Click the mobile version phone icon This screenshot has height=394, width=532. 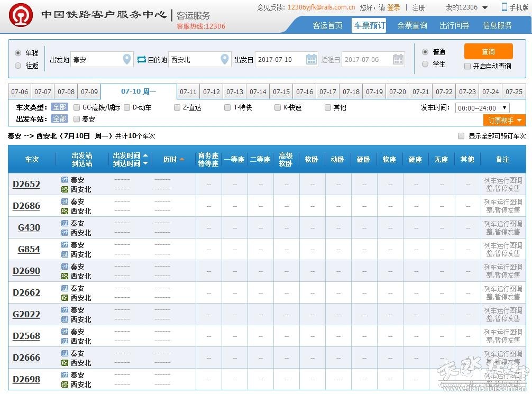click(x=505, y=7)
